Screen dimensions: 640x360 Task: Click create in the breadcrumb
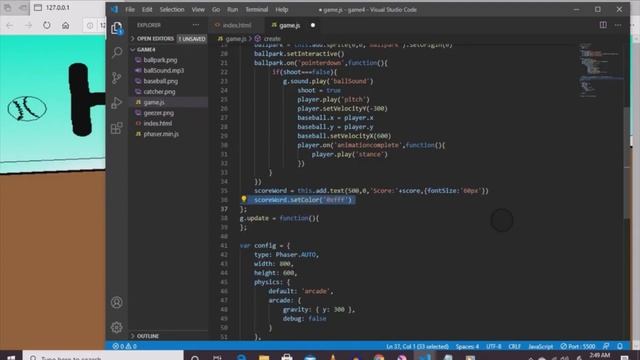[272, 39]
